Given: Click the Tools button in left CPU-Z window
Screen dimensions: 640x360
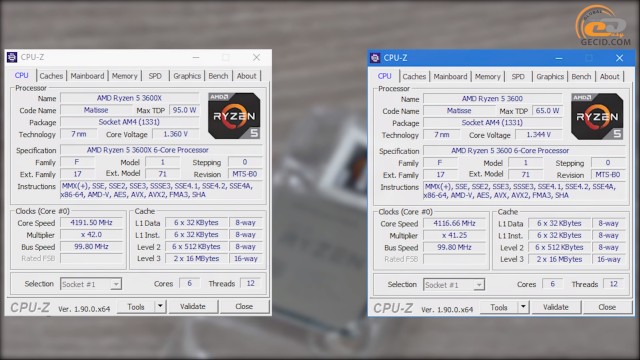Looking at the screenshot, I should tap(136, 307).
